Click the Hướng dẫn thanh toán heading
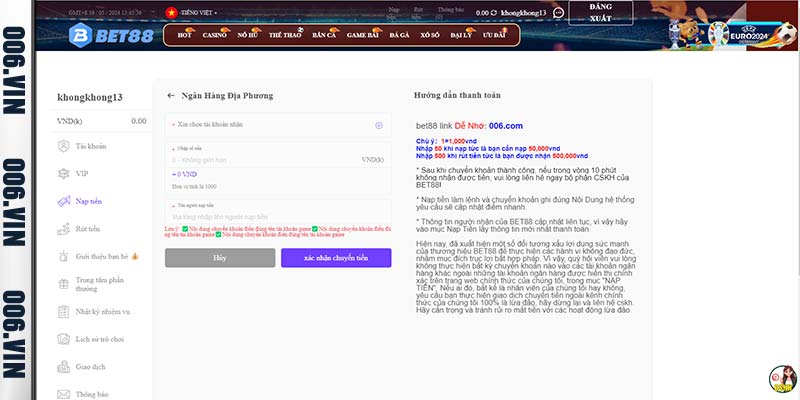 point(457,95)
